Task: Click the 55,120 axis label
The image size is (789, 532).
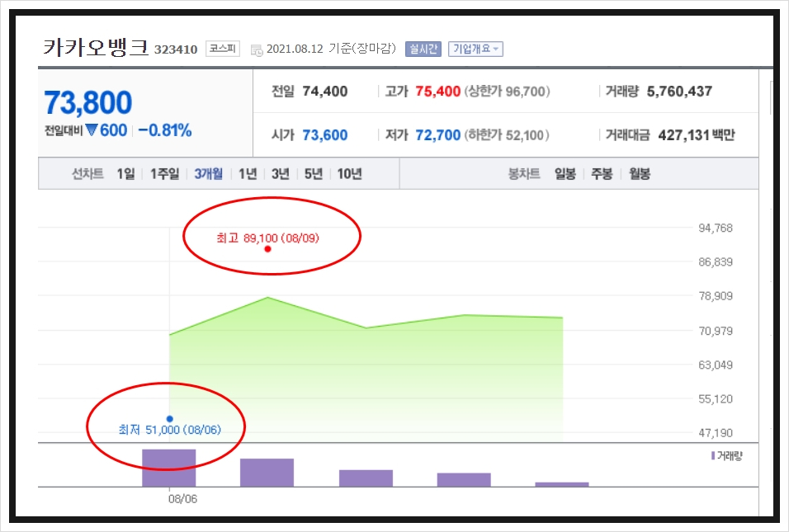Action: [x=716, y=399]
